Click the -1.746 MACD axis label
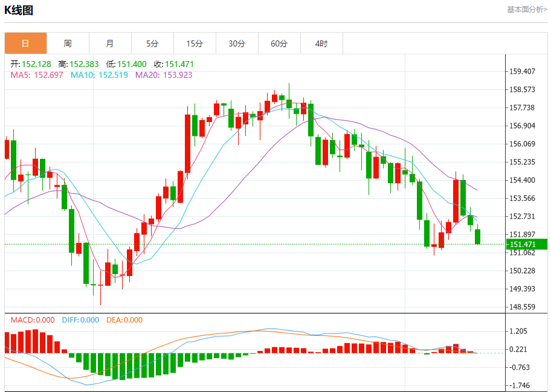The image size is (551, 392). click(520, 385)
